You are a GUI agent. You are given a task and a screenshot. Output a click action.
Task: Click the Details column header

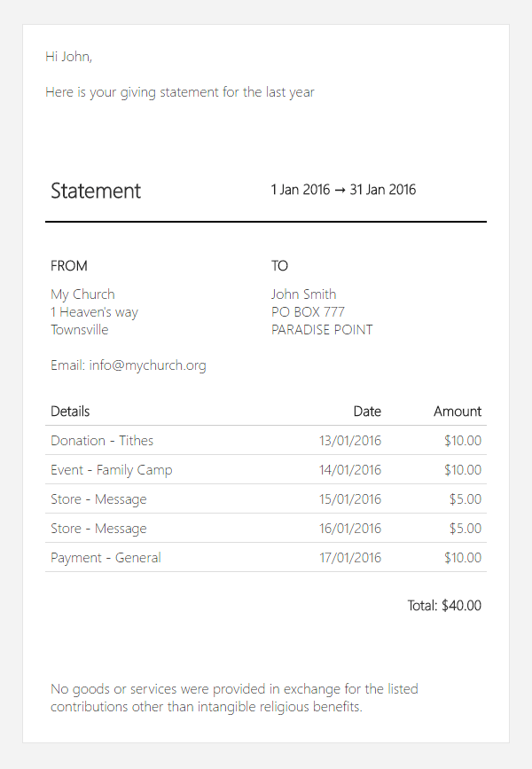[70, 412]
